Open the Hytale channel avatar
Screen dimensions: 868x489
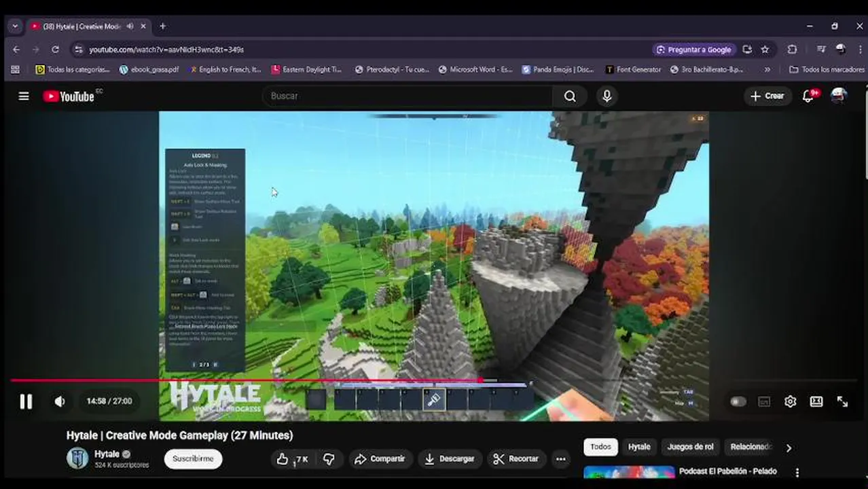(x=77, y=458)
